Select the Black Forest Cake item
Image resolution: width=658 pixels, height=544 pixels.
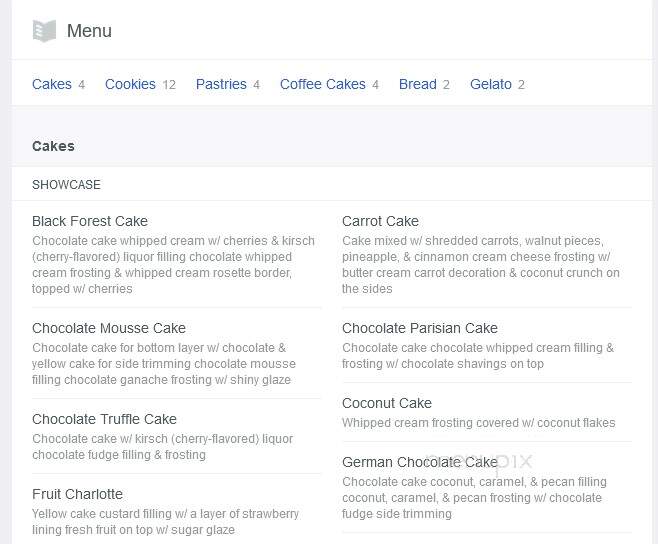[90, 221]
